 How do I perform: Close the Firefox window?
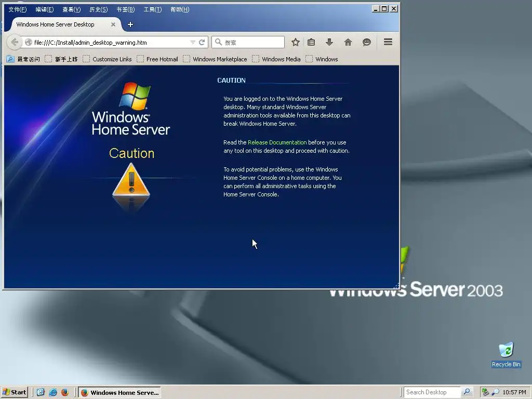(x=394, y=9)
